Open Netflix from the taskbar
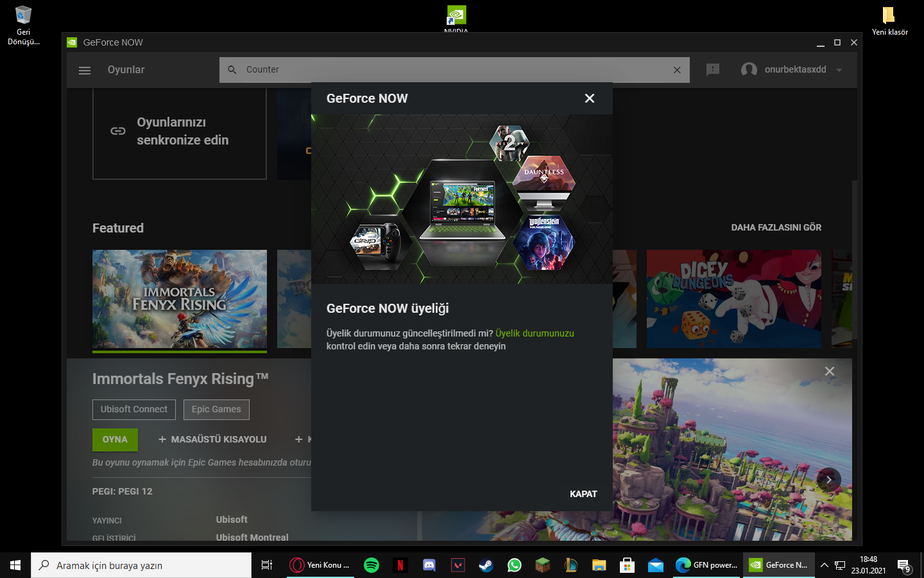Viewport: 924px width, 578px height. pos(400,565)
